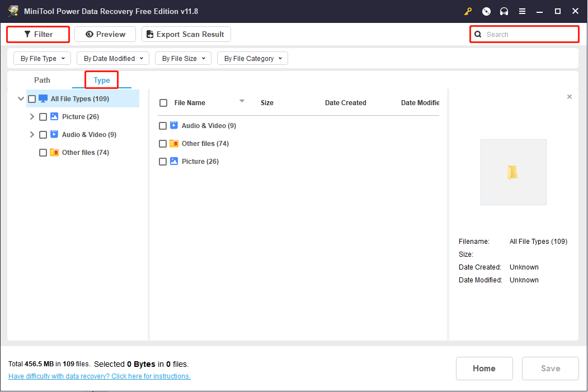Click the key register icon in title bar
The image size is (588, 392).
coord(468,12)
